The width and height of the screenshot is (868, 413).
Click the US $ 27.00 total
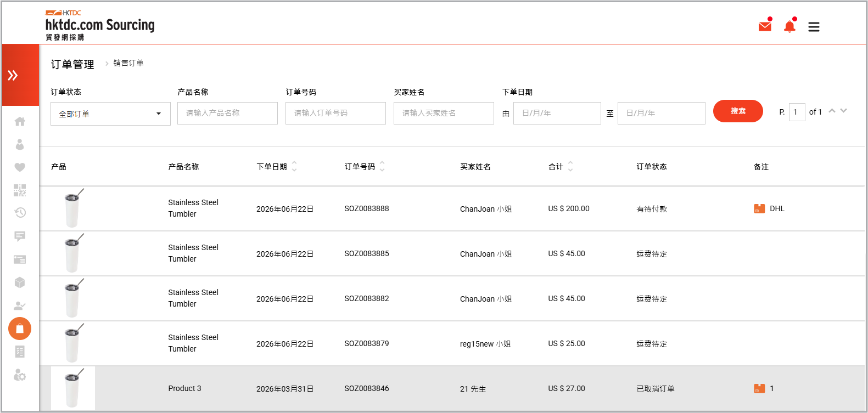(567, 388)
